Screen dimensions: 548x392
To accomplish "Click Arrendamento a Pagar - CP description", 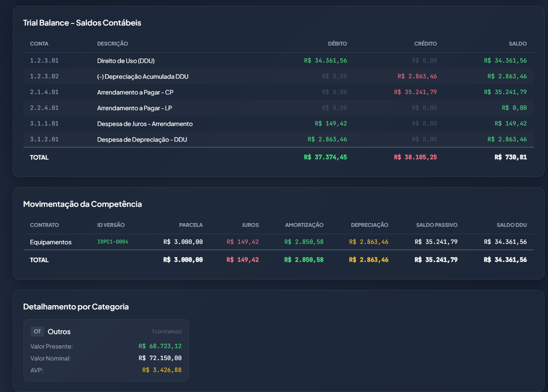I will [135, 92].
